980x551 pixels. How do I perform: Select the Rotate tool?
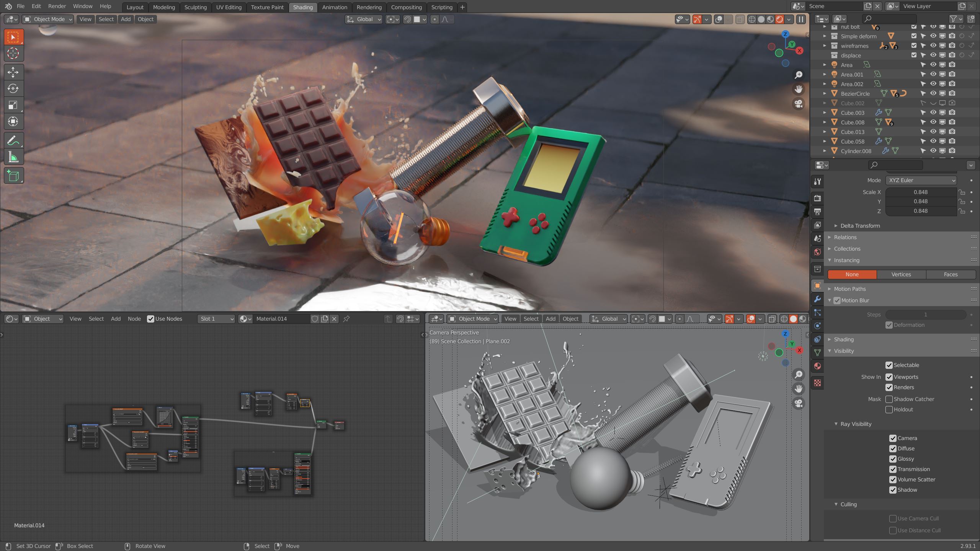coord(13,89)
